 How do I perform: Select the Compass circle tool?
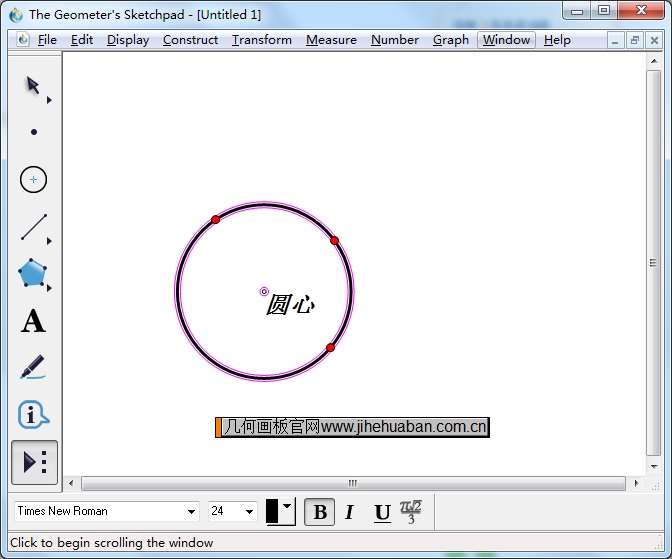pyautogui.click(x=33, y=179)
